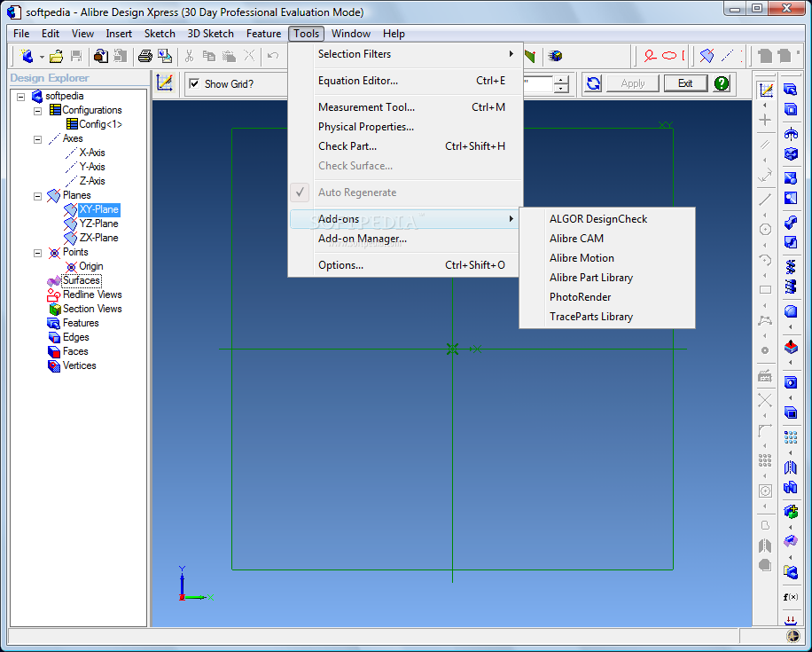
Task: Click the Print toolbar icon
Action: [145, 56]
